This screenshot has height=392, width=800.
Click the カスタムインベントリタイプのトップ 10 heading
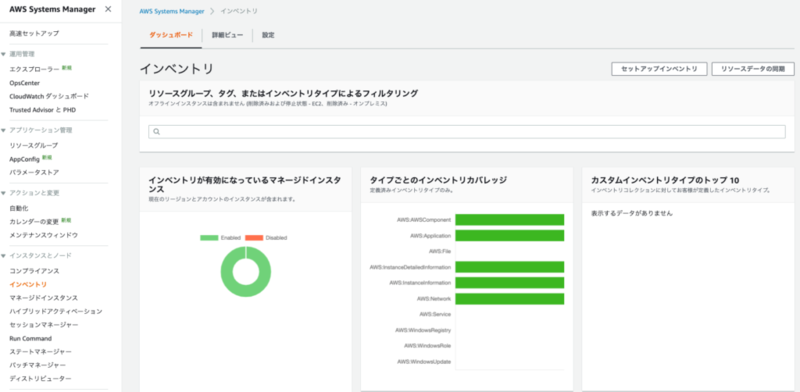665,180
